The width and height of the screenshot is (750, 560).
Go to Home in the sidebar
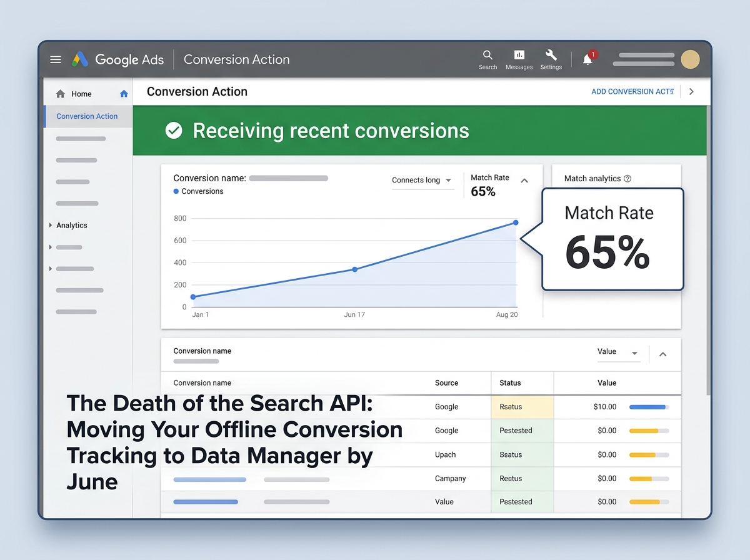click(x=81, y=94)
